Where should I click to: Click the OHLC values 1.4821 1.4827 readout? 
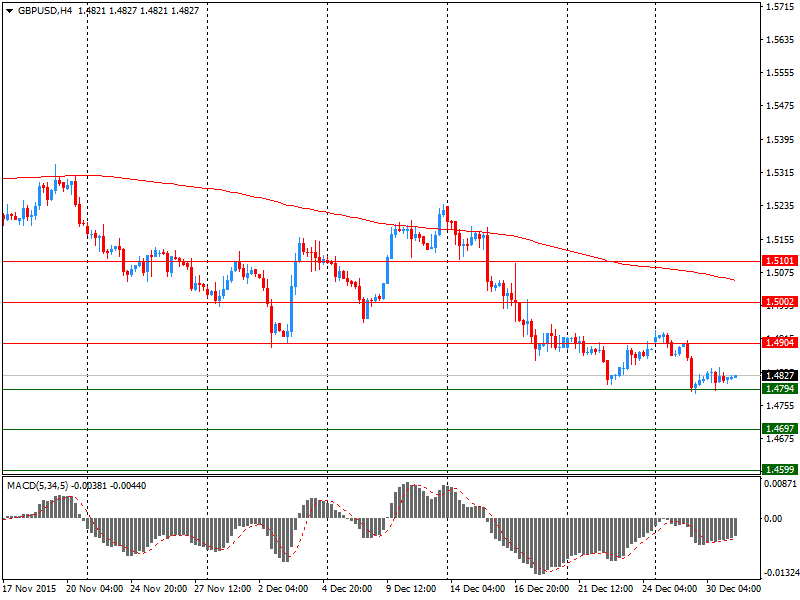[138, 11]
